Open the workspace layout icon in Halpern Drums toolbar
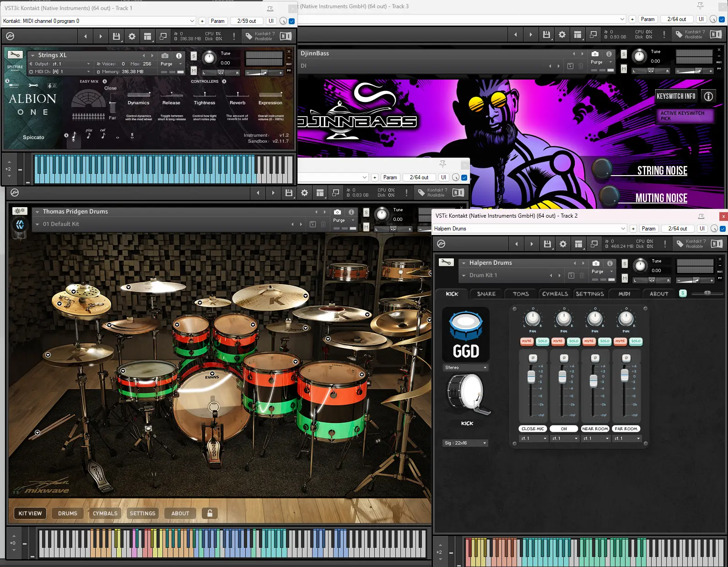This screenshot has width=728, height=567. (x=578, y=244)
